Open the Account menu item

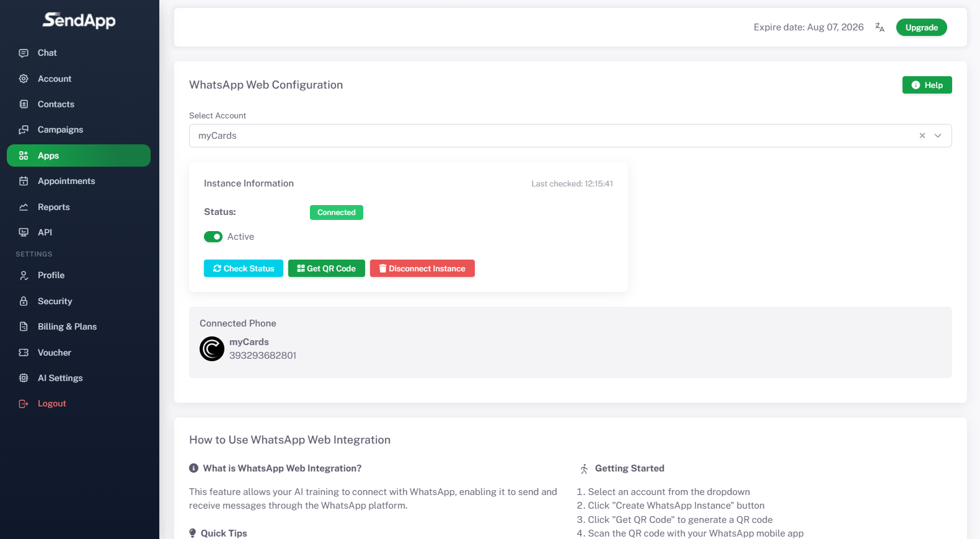[x=79, y=79]
